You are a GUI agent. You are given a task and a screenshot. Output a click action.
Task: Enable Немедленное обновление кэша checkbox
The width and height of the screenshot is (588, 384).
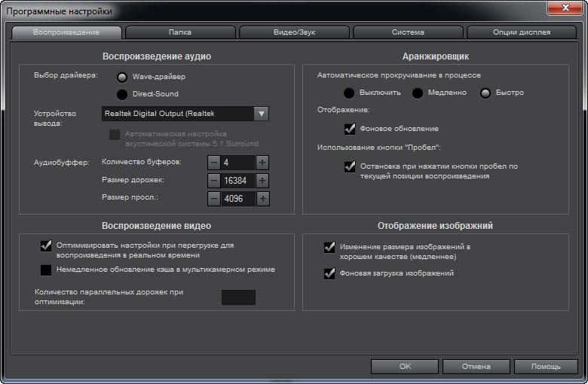tap(46, 270)
